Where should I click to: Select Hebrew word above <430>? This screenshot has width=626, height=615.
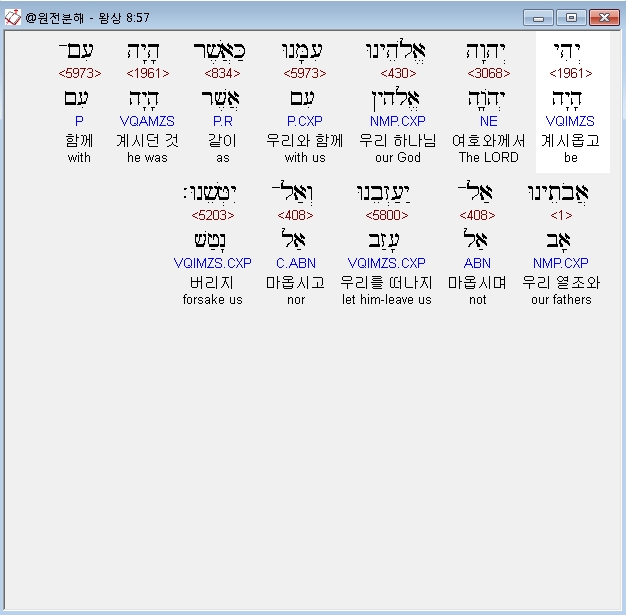(x=396, y=51)
